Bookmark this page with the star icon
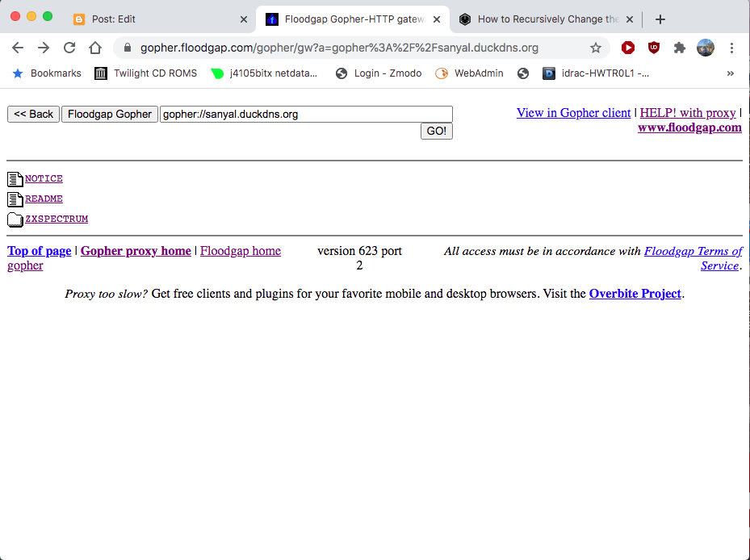Image resolution: width=750 pixels, height=560 pixels. pos(596,48)
